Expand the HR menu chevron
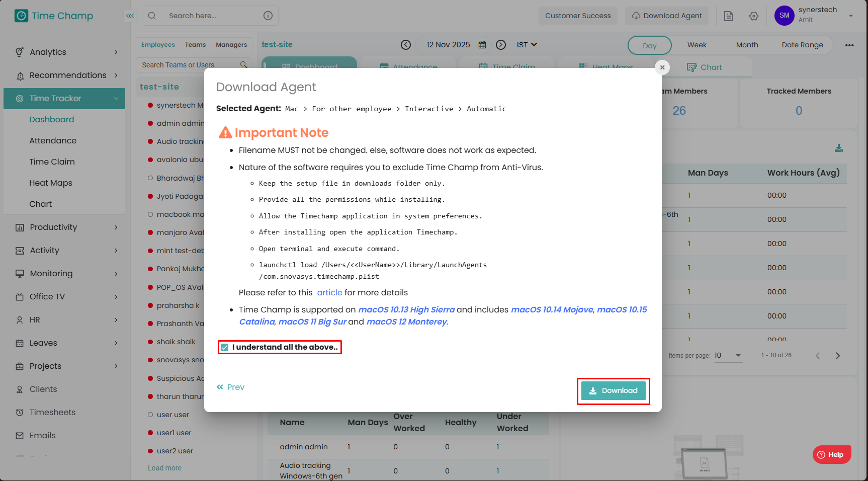This screenshot has width=868, height=481. [x=116, y=320]
